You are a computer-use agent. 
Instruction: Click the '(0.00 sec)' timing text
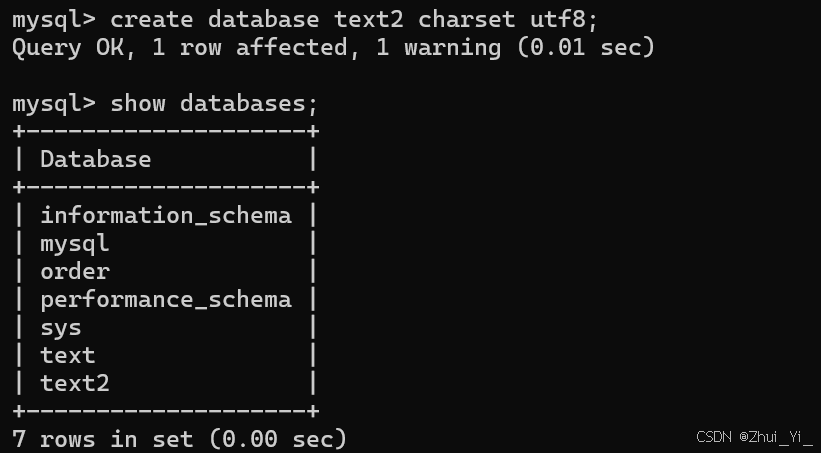(278, 439)
